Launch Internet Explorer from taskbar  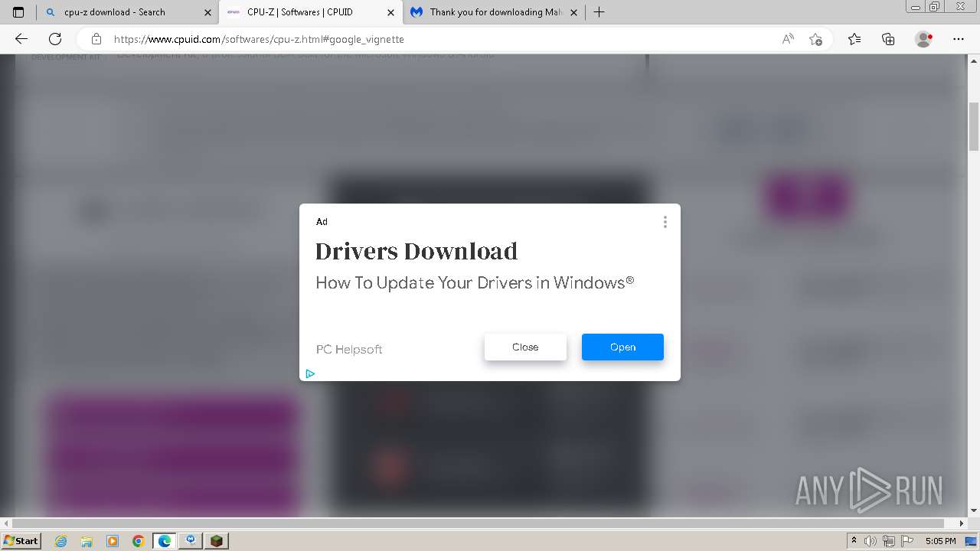tap(61, 541)
